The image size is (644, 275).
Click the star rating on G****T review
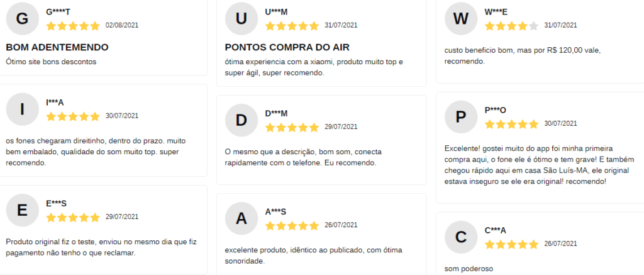point(73,26)
